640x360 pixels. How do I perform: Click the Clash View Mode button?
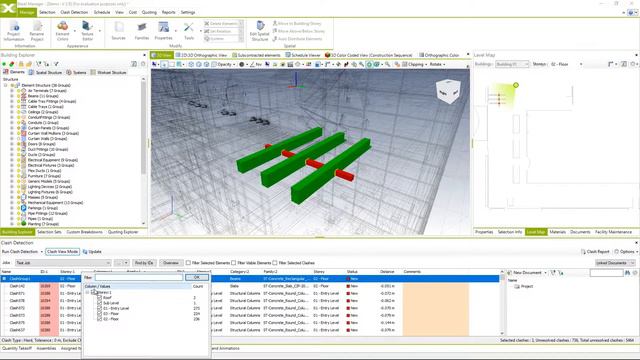[62, 252]
